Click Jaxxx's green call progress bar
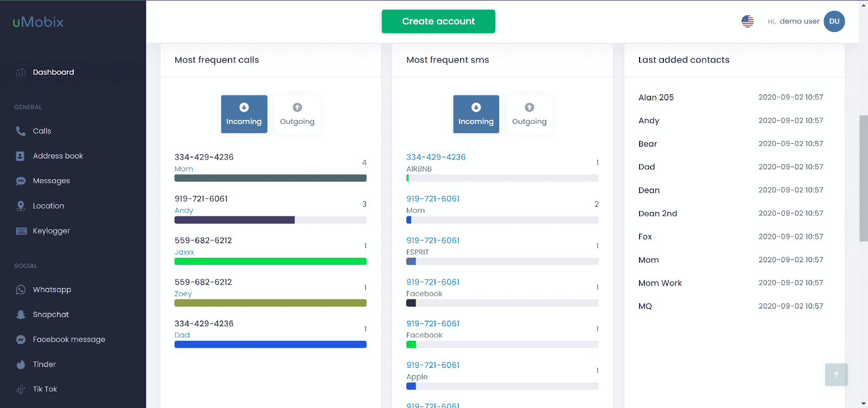The height and width of the screenshot is (408, 868). click(271, 262)
